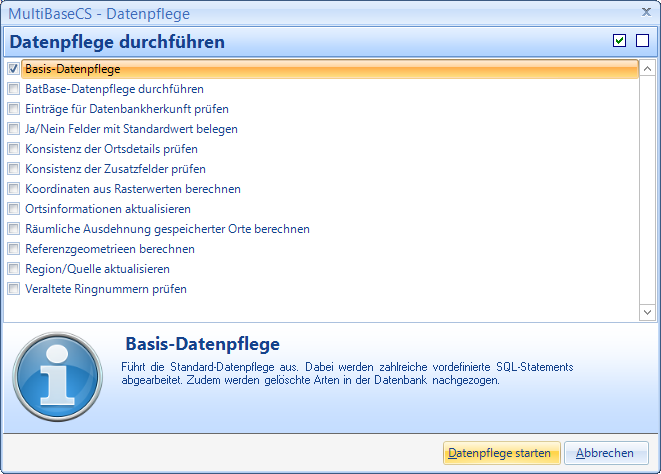
Task: Start maintenance with Datenpflege starten
Action: pyautogui.click(x=502, y=453)
